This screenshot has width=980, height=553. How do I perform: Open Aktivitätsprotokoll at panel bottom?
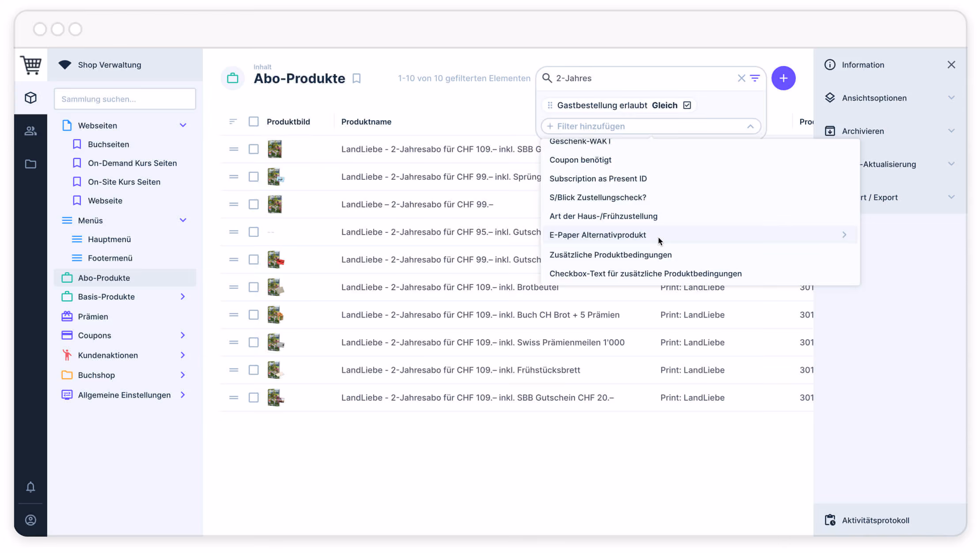coord(889,520)
